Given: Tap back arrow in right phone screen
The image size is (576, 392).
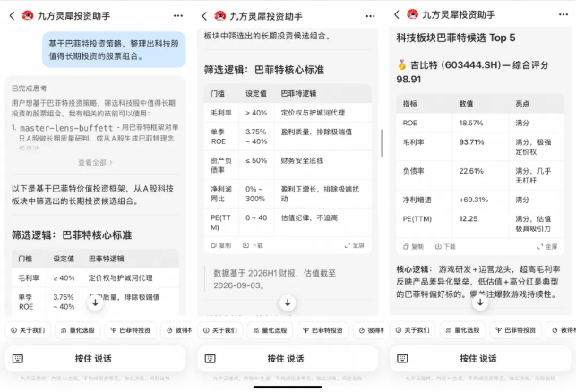Looking at the screenshot, I should tap(397, 14).
